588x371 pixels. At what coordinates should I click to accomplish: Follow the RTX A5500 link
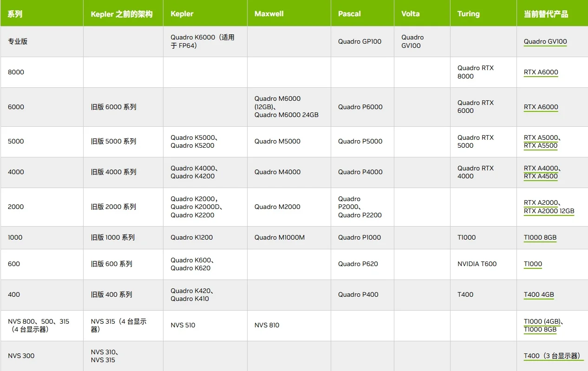(541, 145)
